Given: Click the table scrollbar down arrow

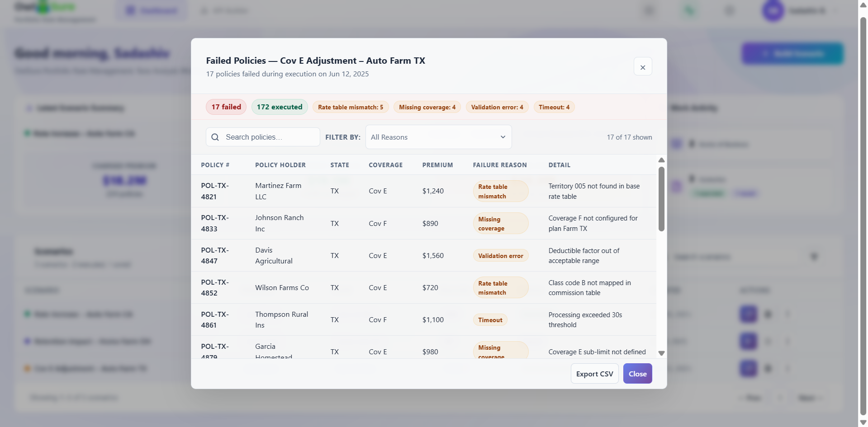Looking at the screenshot, I should point(661,353).
